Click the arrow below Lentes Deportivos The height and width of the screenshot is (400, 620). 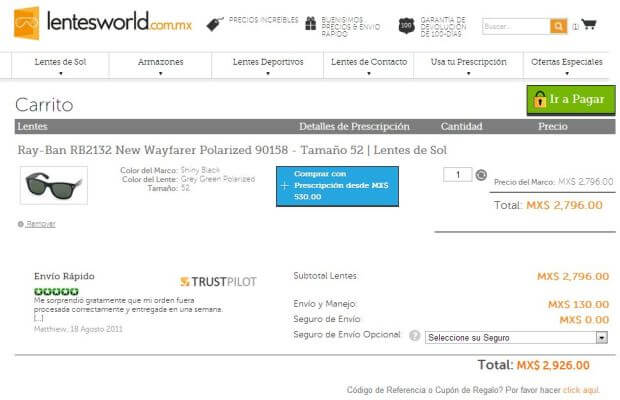pos(268,74)
